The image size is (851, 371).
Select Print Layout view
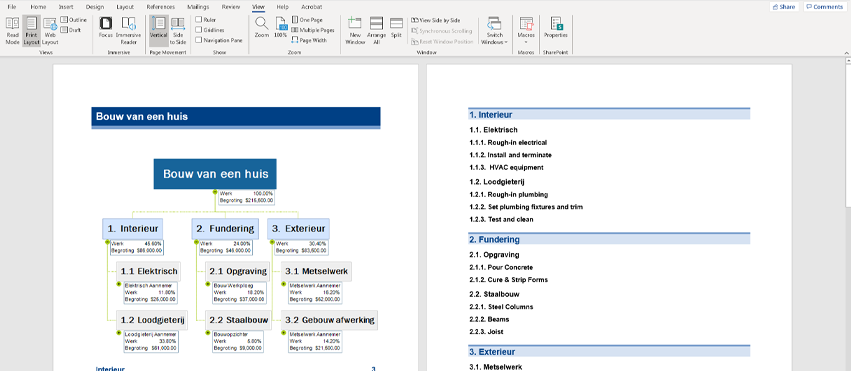point(31,30)
